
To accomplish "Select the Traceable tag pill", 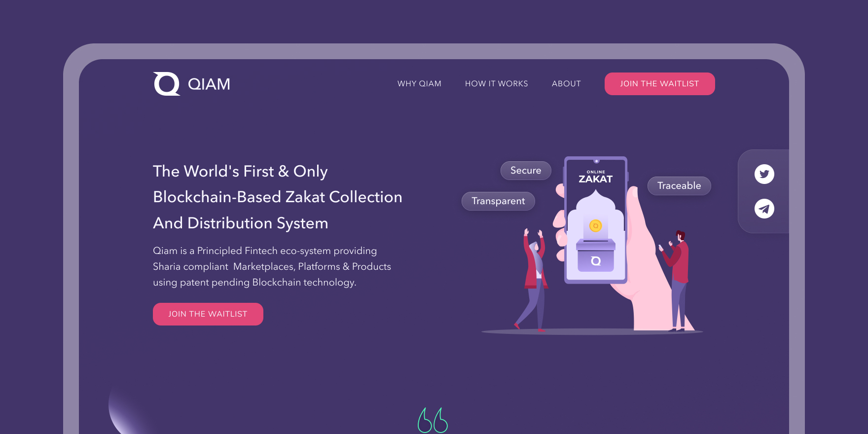I will tap(679, 186).
